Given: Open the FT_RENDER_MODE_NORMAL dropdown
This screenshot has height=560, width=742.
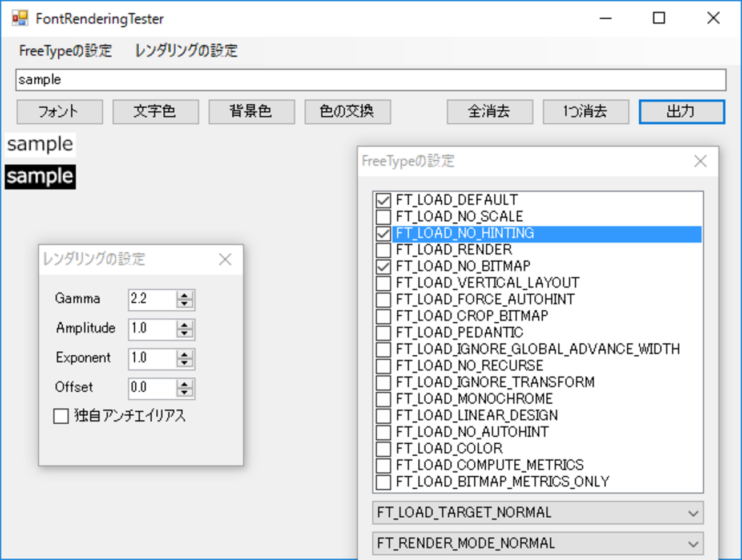Looking at the screenshot, I should pyautogui.click(x=538, y=543).
